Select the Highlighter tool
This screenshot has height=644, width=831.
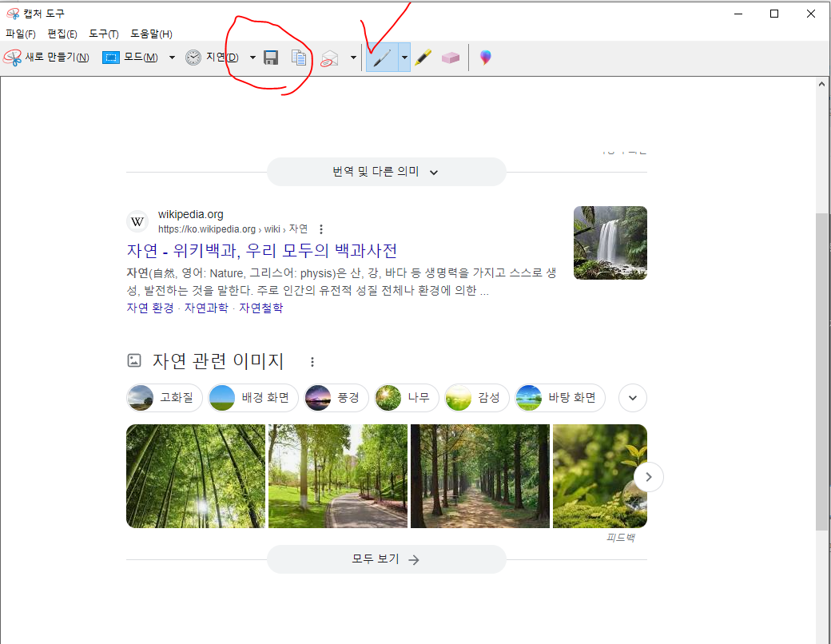[423, 57]
